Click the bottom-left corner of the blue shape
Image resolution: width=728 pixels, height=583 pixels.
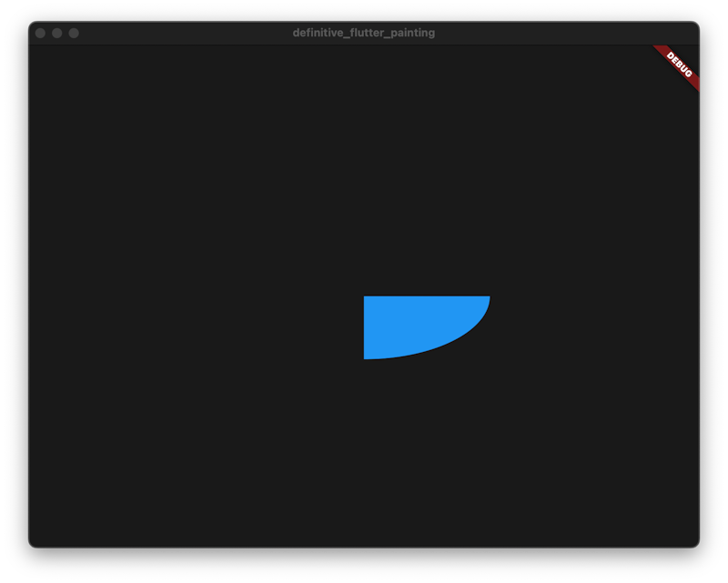(x=367, y=357)
